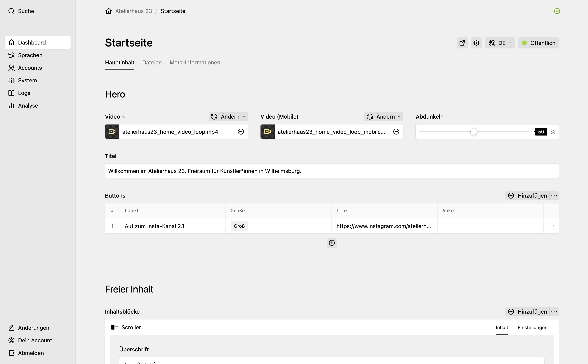Screen dimensions: 588x364
Task: Click the Scroller block icon
Action: (x=115, y=327)
